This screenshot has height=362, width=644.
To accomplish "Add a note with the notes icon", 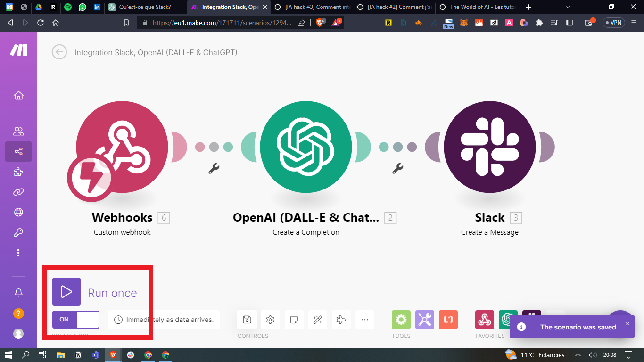I will tap(294, 320).
